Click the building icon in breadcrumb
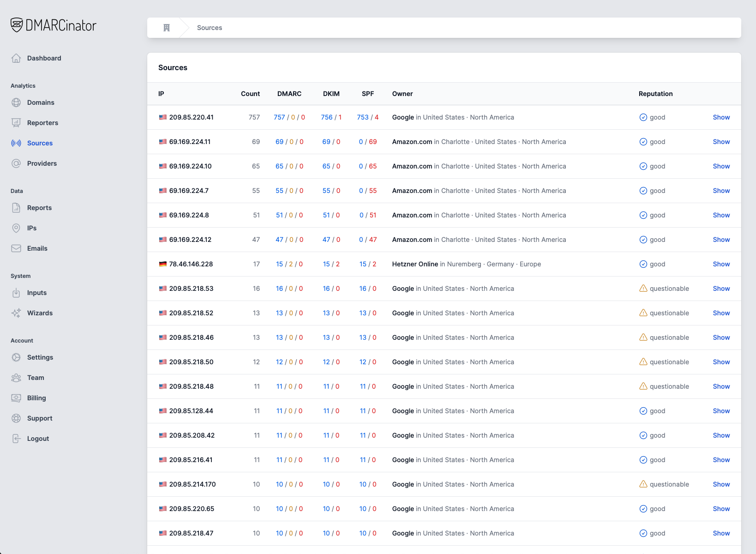The width and height of the screenshot is (756, 554). pyautogui.click(x=167, y=28)
